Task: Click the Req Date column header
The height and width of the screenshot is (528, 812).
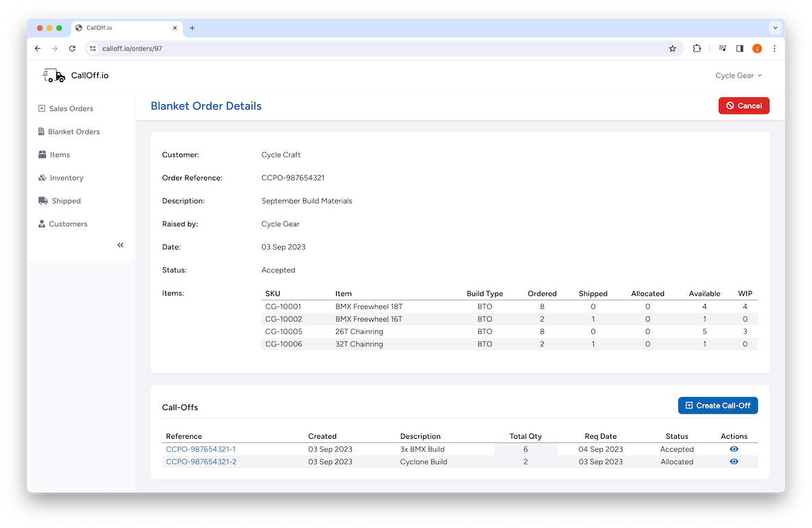Action: [x=601, y=436]
